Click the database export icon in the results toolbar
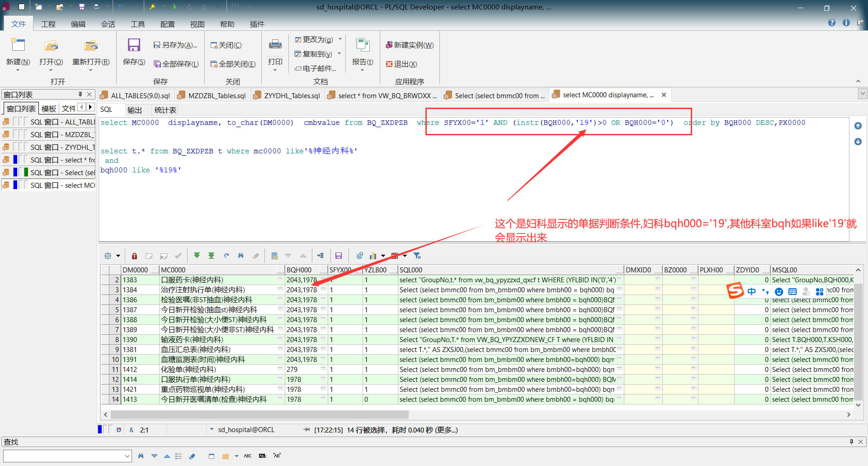Viewport: 868px width, 466px height. click(359, 256)
